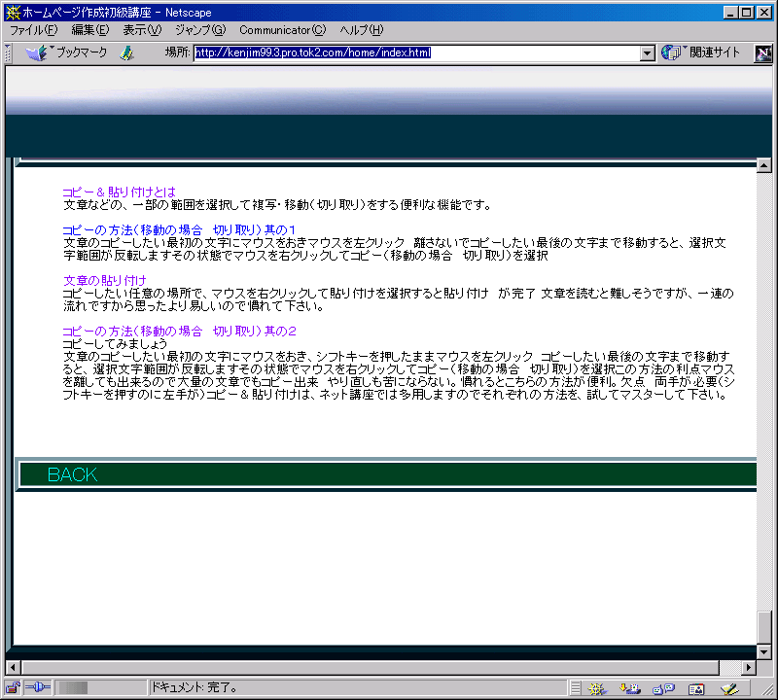Screen dimensions: 778x700
Task: Click the 文章の貼り付け heading link
Action: tap(105, 281)
